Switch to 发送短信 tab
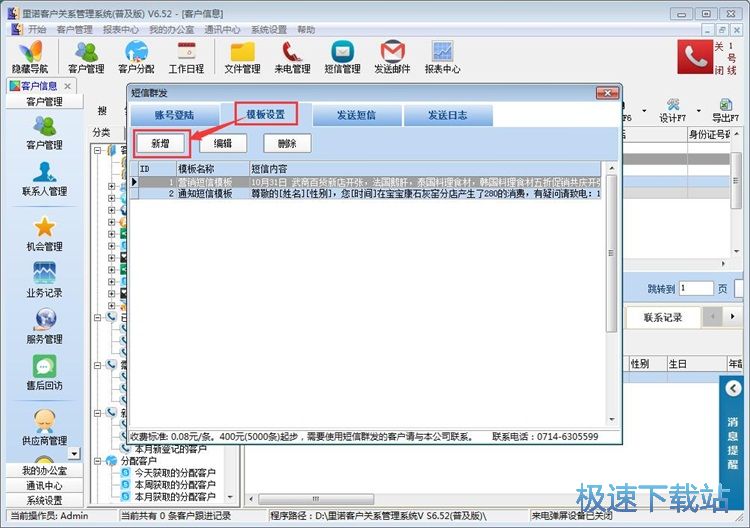Image resolution: width=750 pixels, height=528 pixels. (356, 115)
